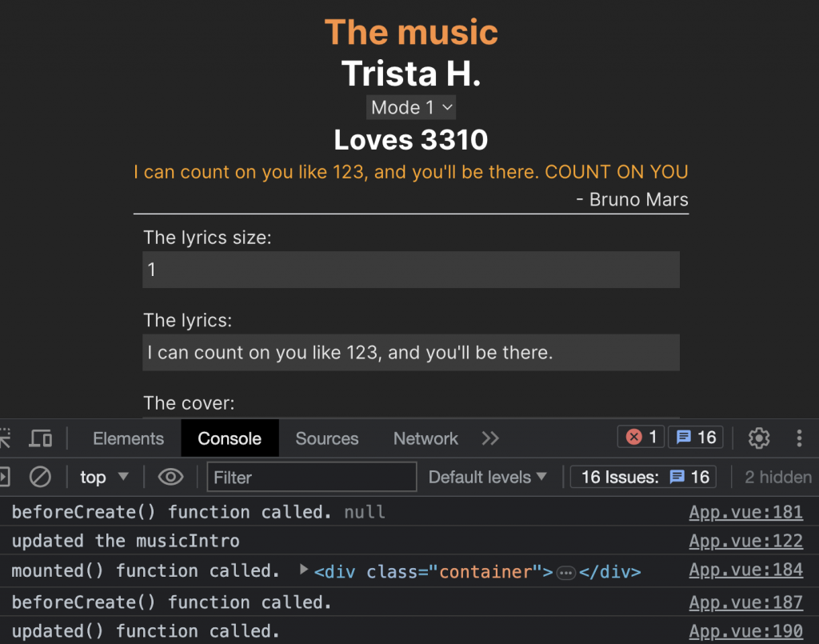Screen dimensions: 819x644
Task: Click the 'The lyrics size:' label
Action: pos(207,238)
